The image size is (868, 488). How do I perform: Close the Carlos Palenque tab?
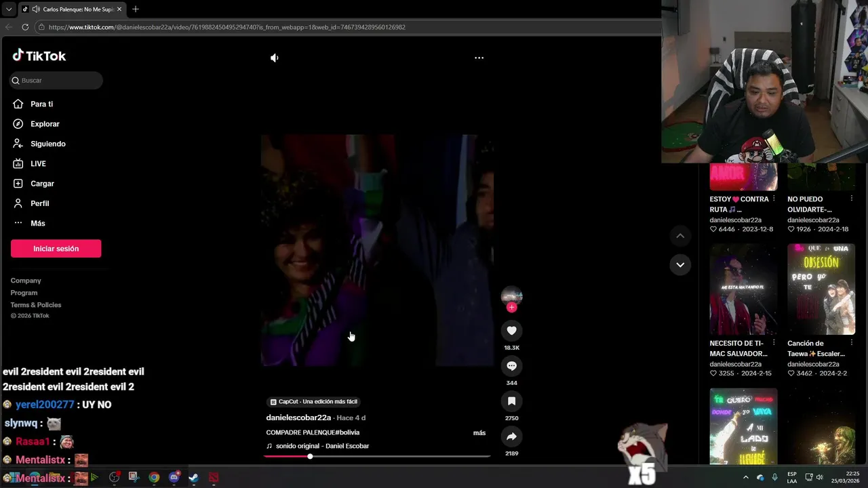(119, 9)
